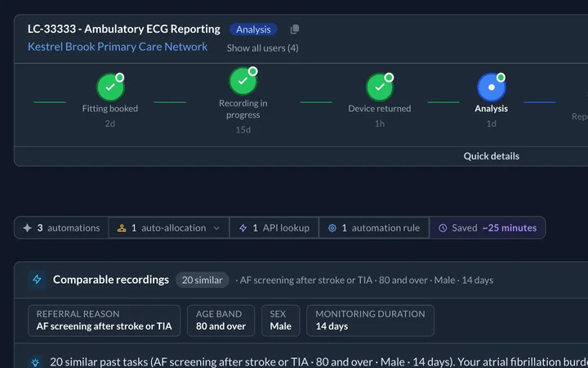Click the blue Analysis status badge

pyautogui.click(x=253, y=29)
